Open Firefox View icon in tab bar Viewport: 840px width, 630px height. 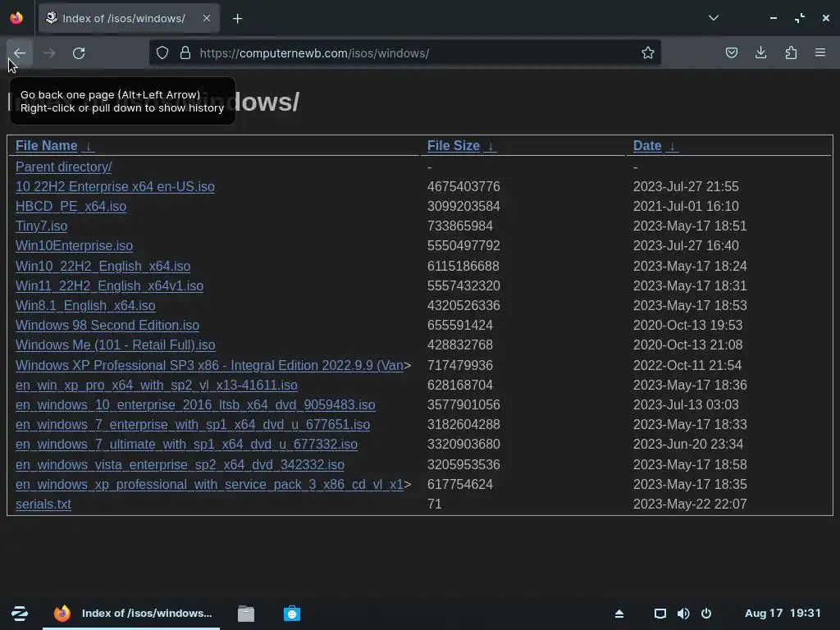(x=16, y=18)
